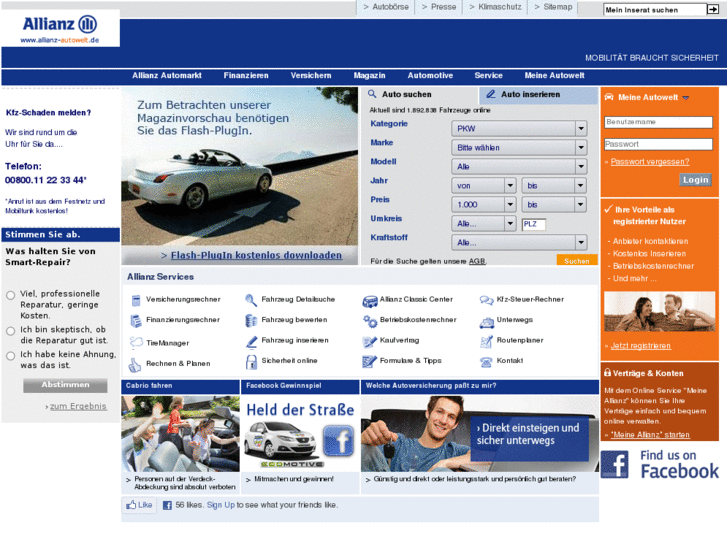The width and height of the screenshot is (727, 545).
Task: Click the Held der Straße Facebook banner
Action: coord(300,434)
